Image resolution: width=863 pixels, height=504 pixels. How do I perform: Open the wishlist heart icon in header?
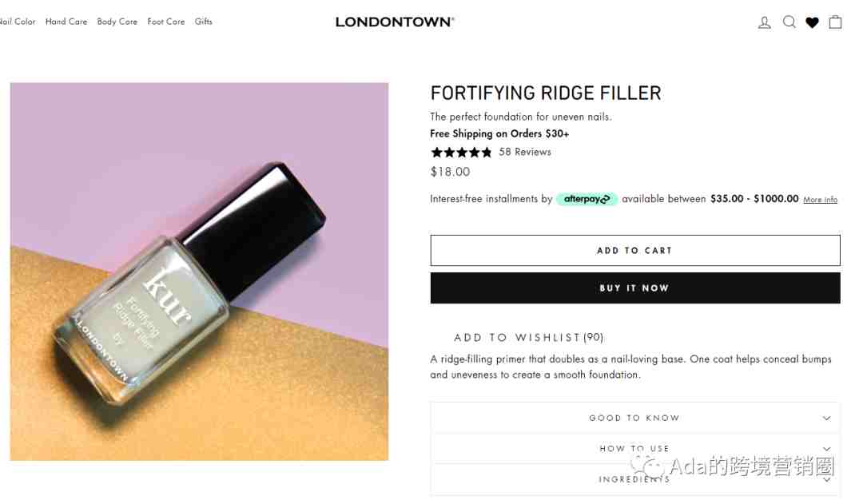(x=812, y=22)
